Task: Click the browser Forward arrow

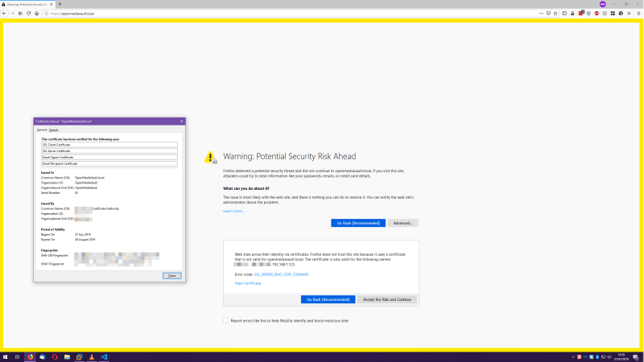Action: point(13,14)
